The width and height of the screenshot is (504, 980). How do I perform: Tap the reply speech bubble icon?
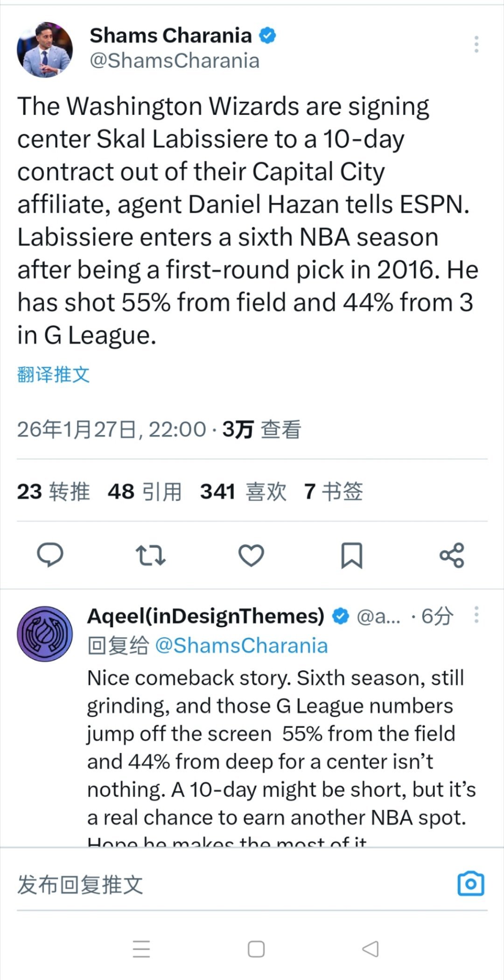tap(50, 555)
